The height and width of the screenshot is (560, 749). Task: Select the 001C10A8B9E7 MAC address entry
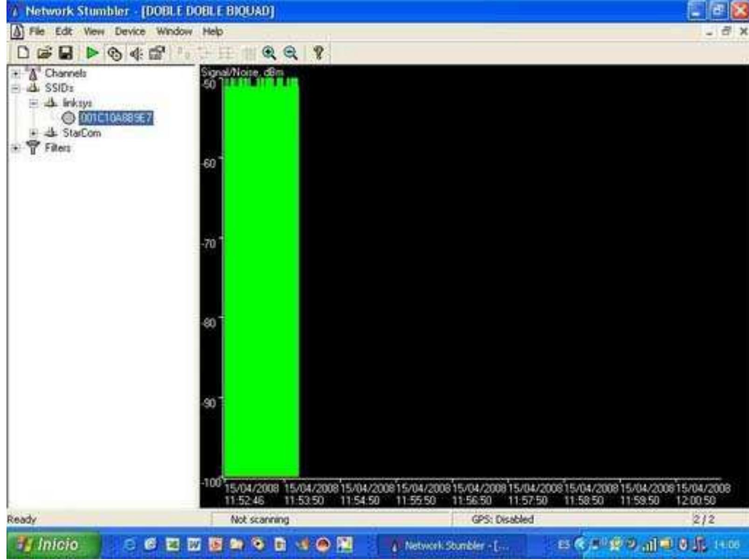pos(116,118)
